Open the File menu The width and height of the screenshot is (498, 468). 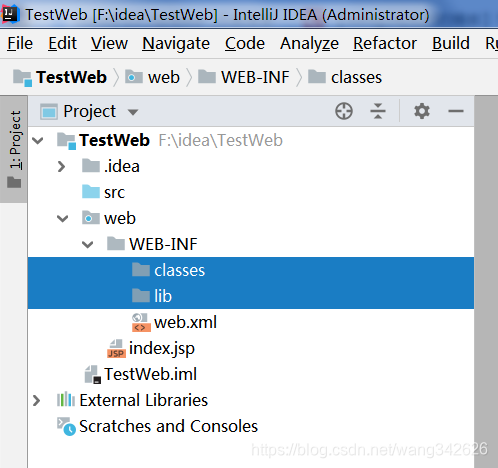20,43
